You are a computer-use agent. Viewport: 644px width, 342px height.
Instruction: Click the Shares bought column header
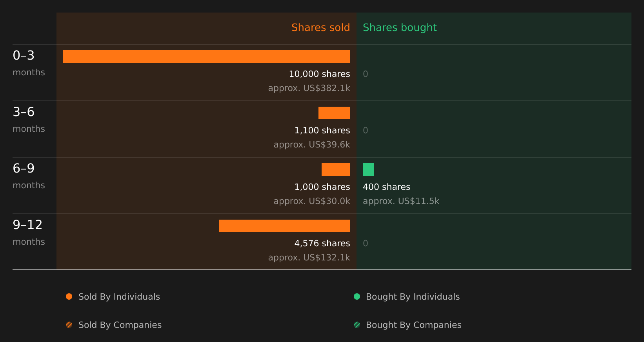coord(400,28)
